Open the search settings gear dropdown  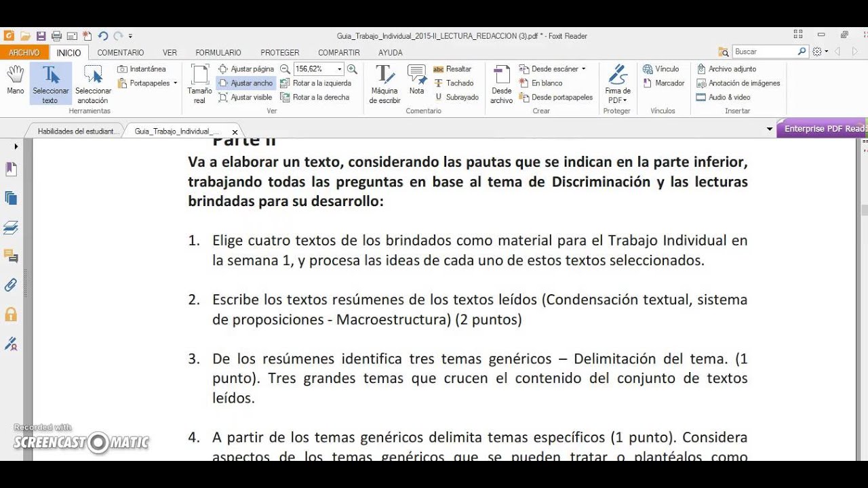(820, 52)
